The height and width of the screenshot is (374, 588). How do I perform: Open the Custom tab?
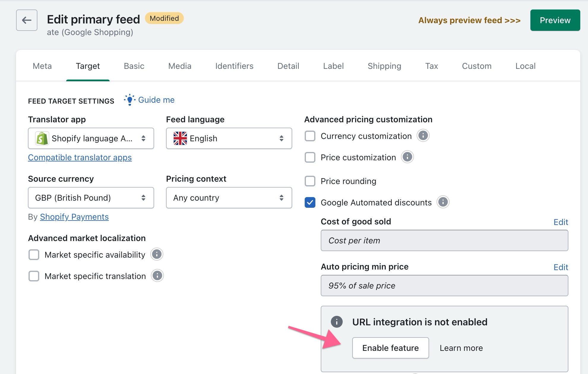pyautogui.click(x=477, y=66)
